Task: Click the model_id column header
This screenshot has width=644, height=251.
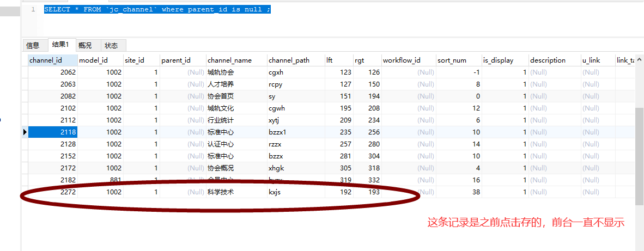Action: pyautogui.click(x=100, y=60)
